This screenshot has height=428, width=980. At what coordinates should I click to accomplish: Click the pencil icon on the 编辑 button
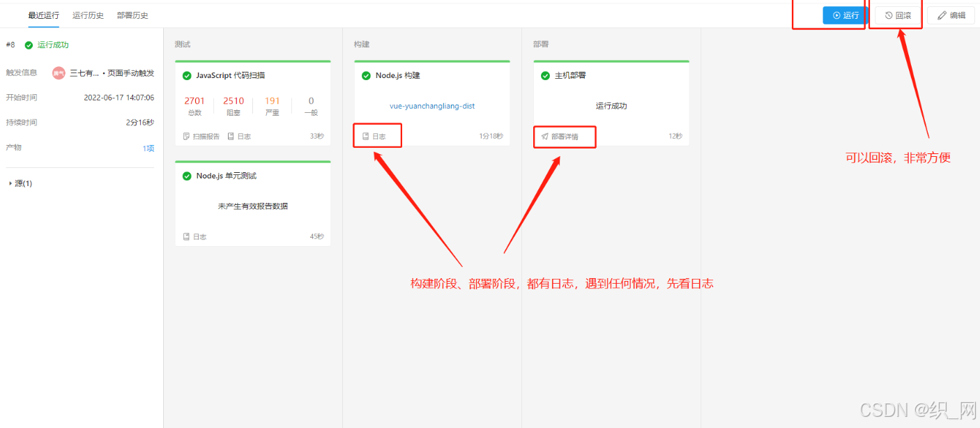[x=942, y=15]
